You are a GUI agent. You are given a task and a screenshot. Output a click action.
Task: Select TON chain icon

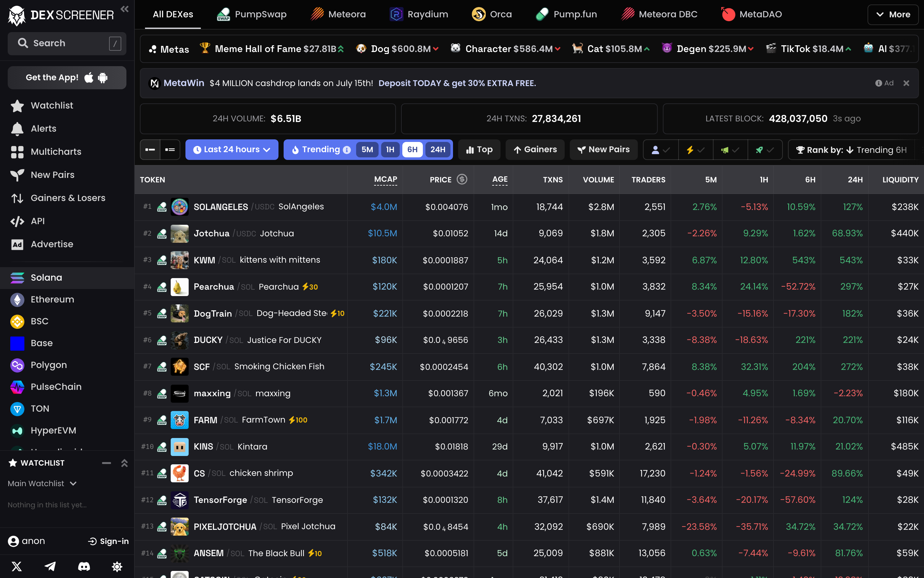click(x=17, y=409)
